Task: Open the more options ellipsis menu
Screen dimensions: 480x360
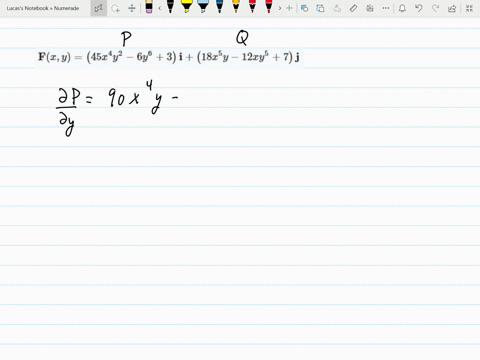Action: tap(386, 8)
